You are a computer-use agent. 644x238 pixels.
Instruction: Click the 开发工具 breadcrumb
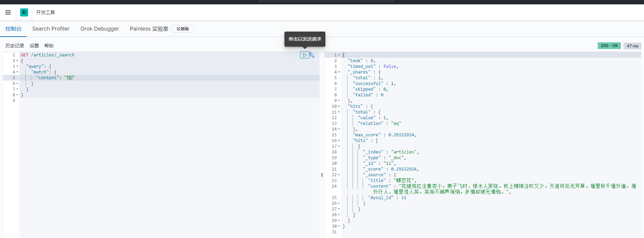click(x=46, y=12)
